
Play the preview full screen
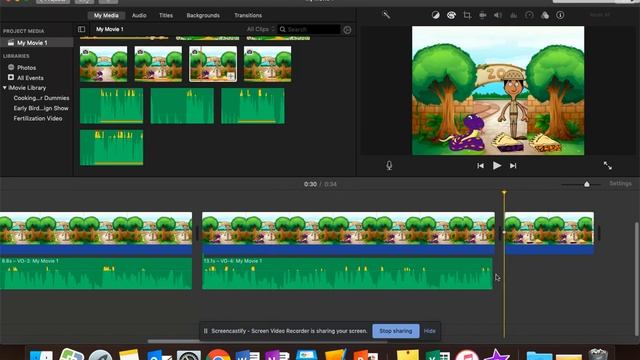click(x=607, y=165)
